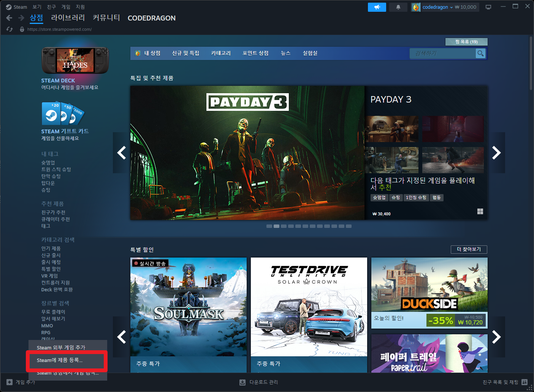Click the 트윈 스틱 슈팅 tag link
The height and width of the screenshot is (392, 534).
(x=56, y=169)
